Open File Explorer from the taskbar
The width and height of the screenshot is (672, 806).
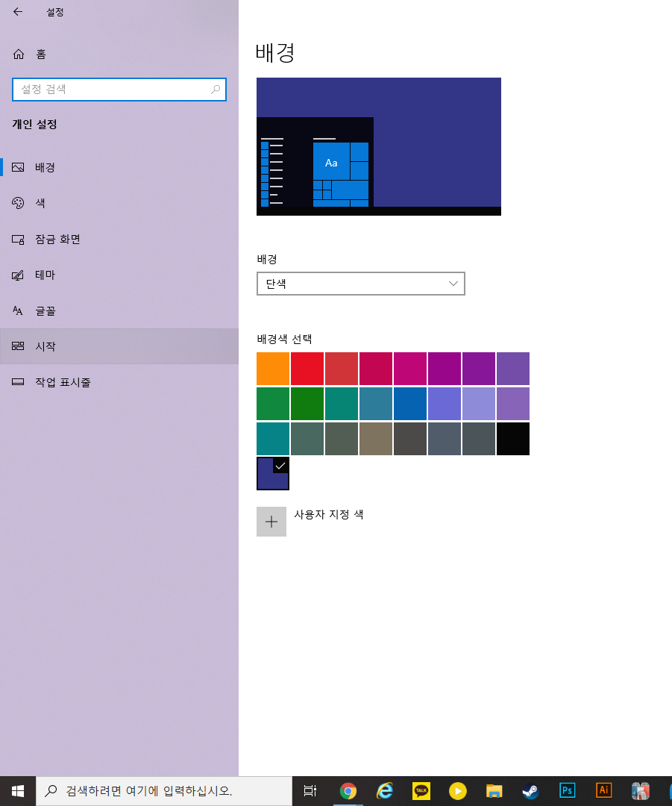(x=494, y=790)
